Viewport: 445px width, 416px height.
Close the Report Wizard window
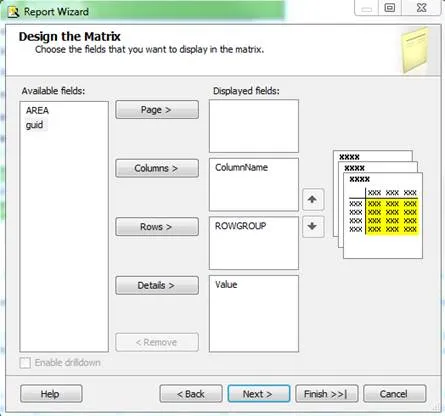pos(422,8)
